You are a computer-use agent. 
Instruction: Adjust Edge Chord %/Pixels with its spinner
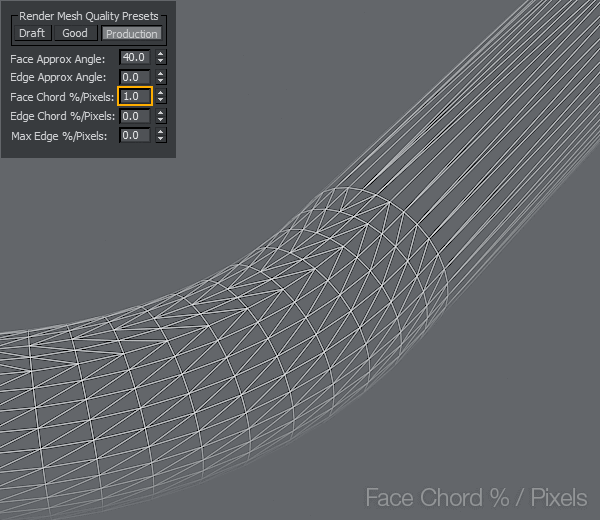(x=161, y=116)
